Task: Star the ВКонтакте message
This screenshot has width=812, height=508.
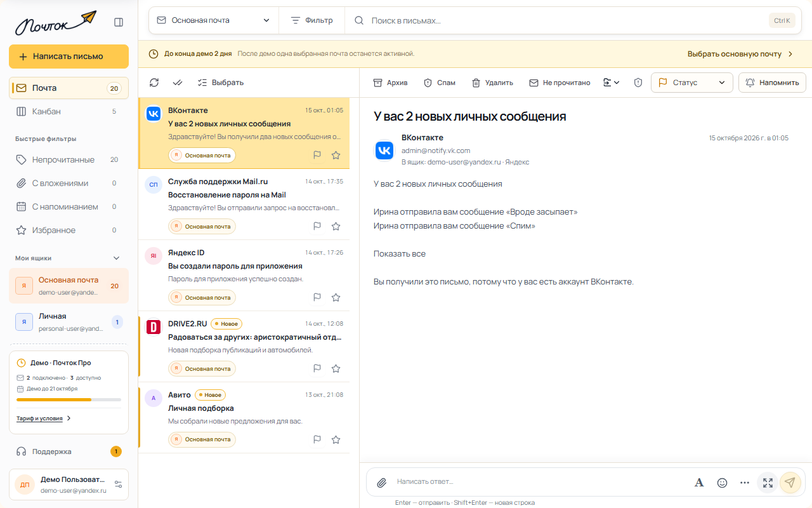Action: [x=336, y=155]
